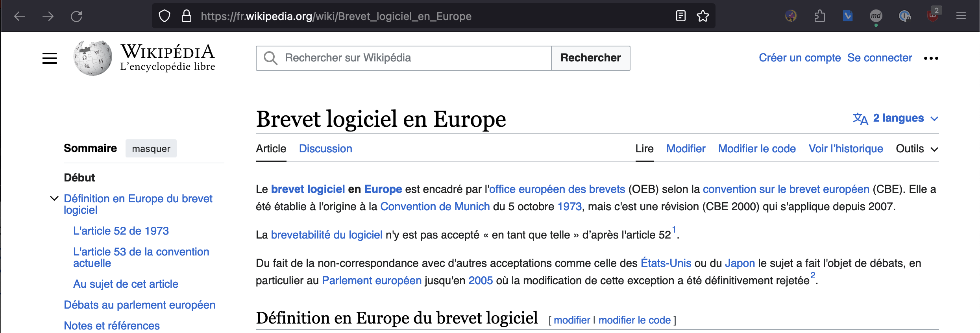Screen dimensions: 980x333
Task: Go to Notes et références section
Action: click(111, 326)
